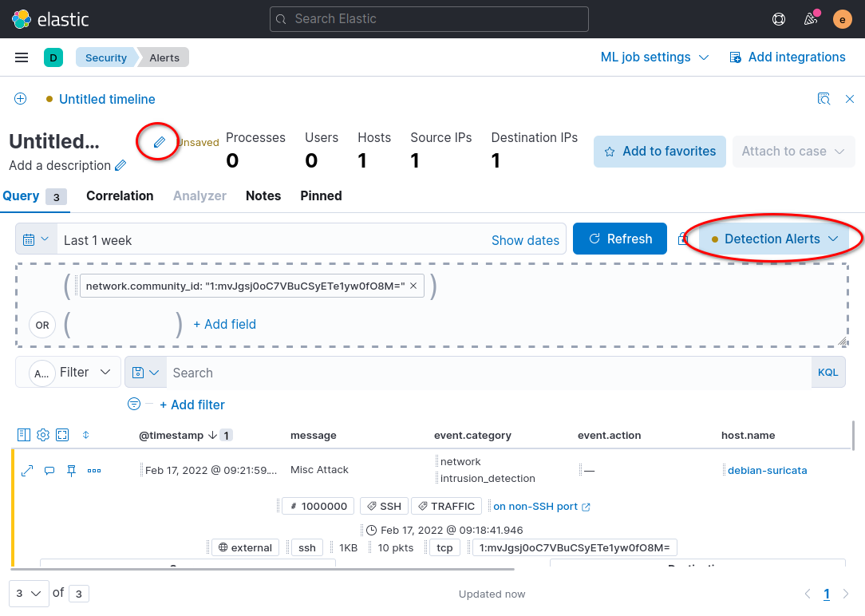
Task: Click the add new timeline plus icon
Action: [x=21, y=99]
